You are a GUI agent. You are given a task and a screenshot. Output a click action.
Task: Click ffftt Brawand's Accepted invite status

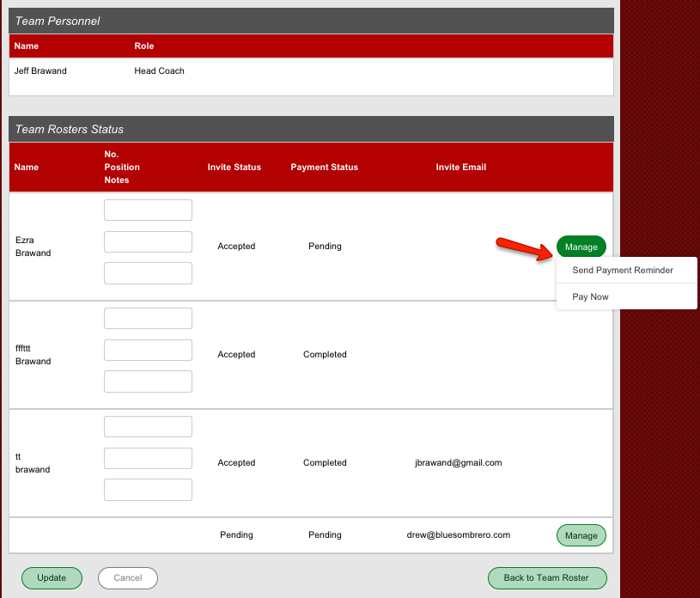click(x=236, y=354)
